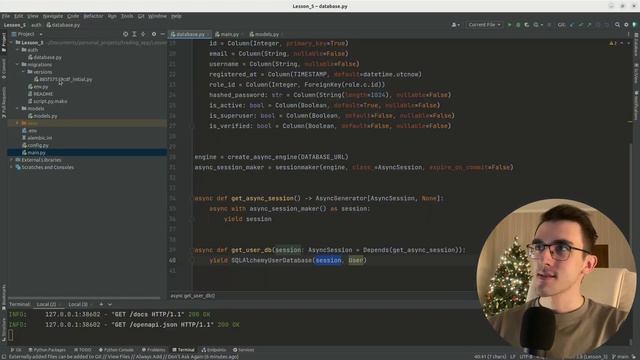Click database.py in navigation breadcrumb bar
640x360 pixels.
coord(63,25)
